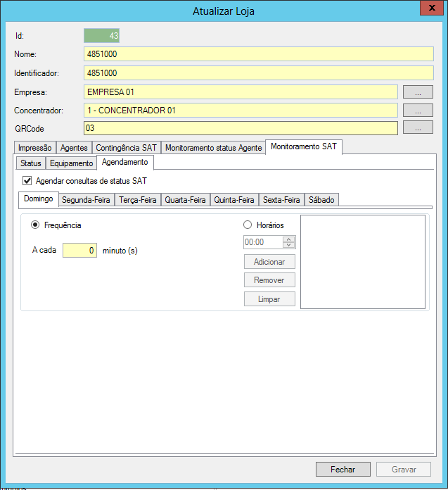Screen dimensions: 448x490
Task: Click the Fechar button
Action: click(343, 470)
